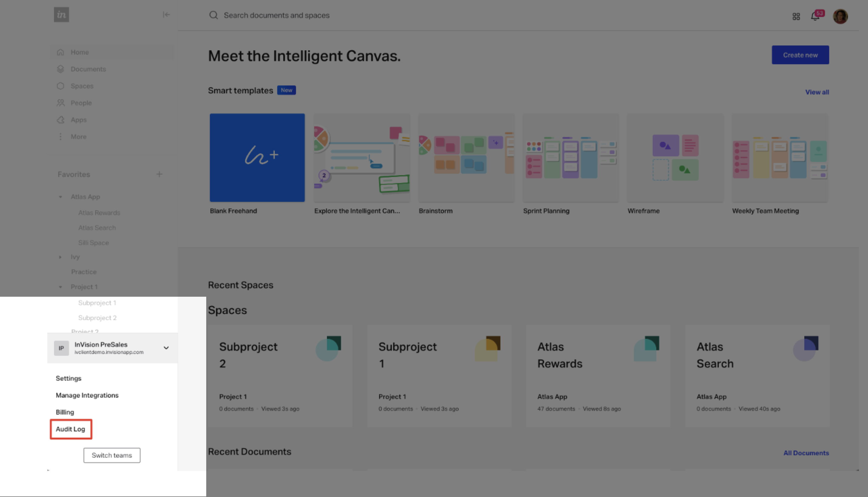Click the search documents and spaces field
Viewport: 868px width, 497px height.
pos(277,15)
